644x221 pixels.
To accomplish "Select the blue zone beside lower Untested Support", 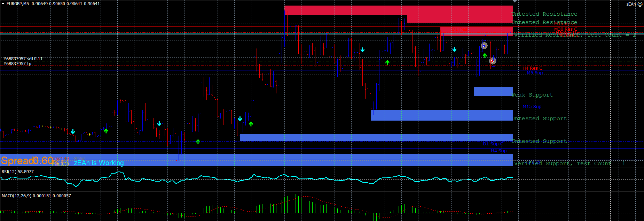I will tap(376, 138).
